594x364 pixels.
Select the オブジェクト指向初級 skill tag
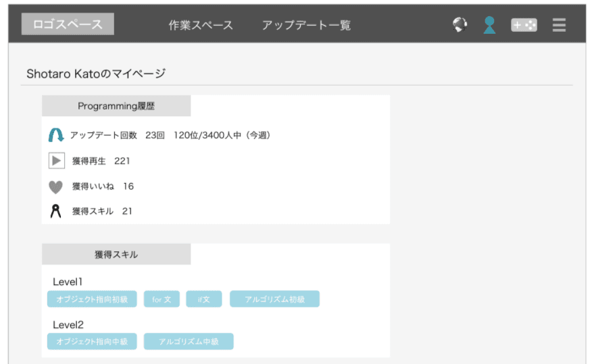click(92, 299)
